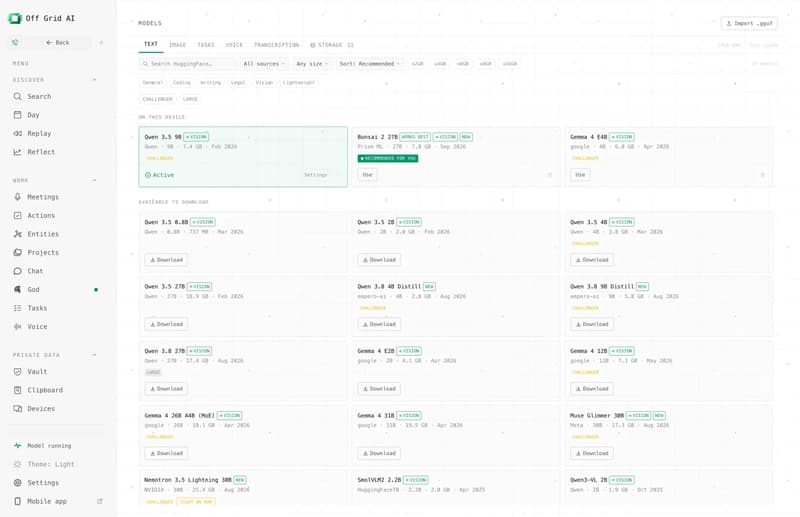Download the Qwen 3.5 0.8B model

(166, 260)
